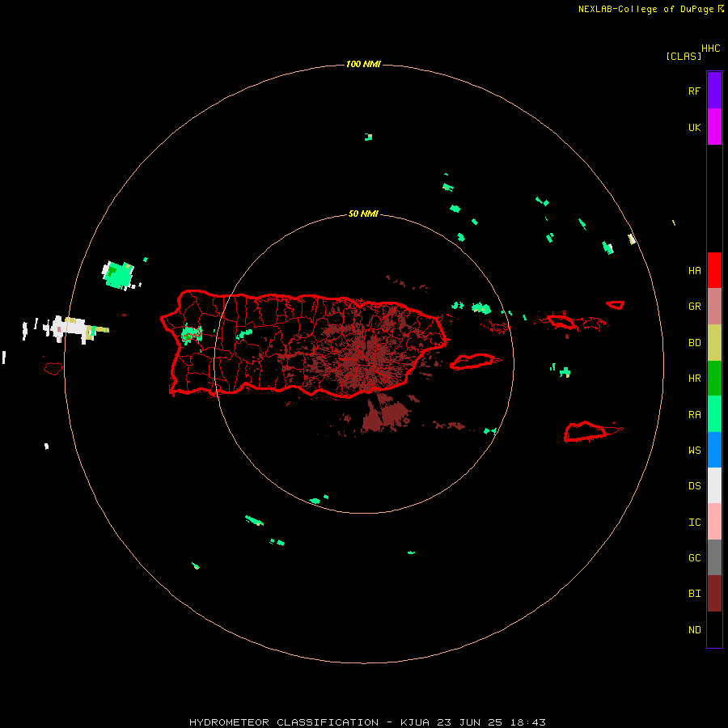Image resolution: width=728 pixels, height=728 pixels.
Task: Click the green rain cell over western Puerto Rico
Action: coord(192,334)
